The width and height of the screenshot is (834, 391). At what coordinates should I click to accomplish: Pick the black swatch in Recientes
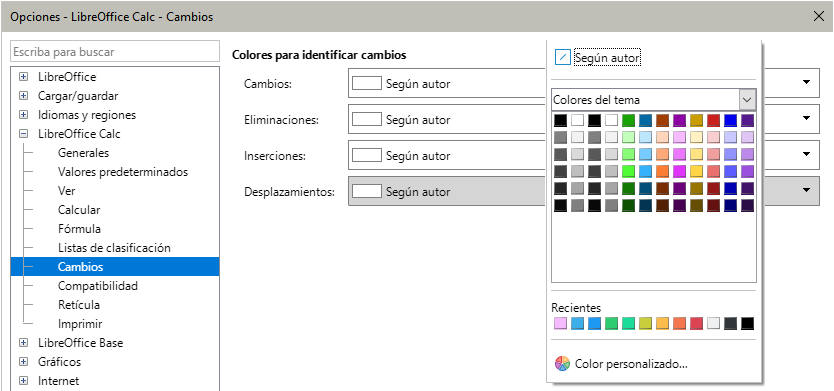point(747,323)
